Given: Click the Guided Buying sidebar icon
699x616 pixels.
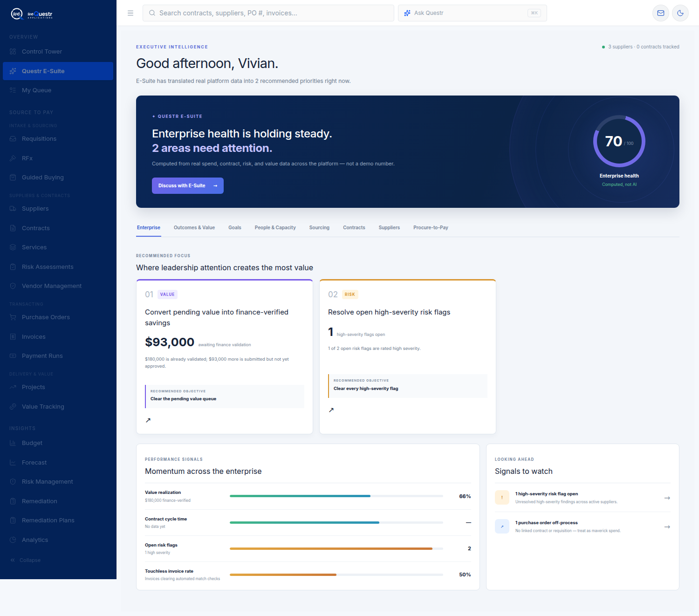Looking at the screenshot, I should point(13,178).
